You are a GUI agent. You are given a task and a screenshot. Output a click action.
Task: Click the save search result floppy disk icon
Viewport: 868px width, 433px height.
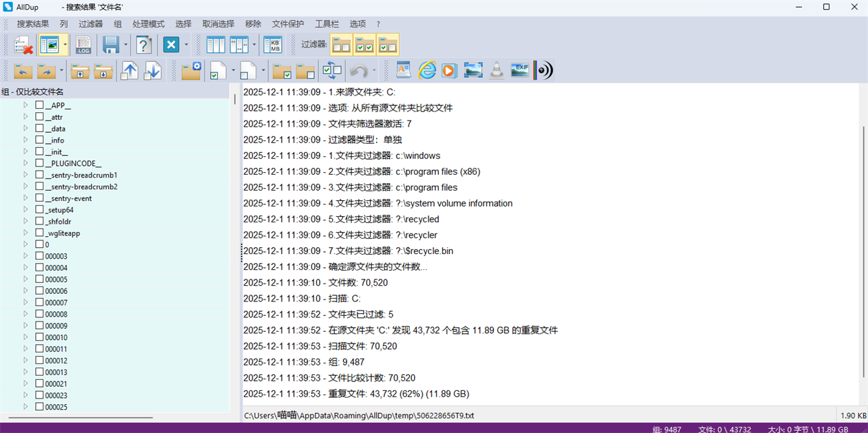pyautogui.click(x=110, y=44)
